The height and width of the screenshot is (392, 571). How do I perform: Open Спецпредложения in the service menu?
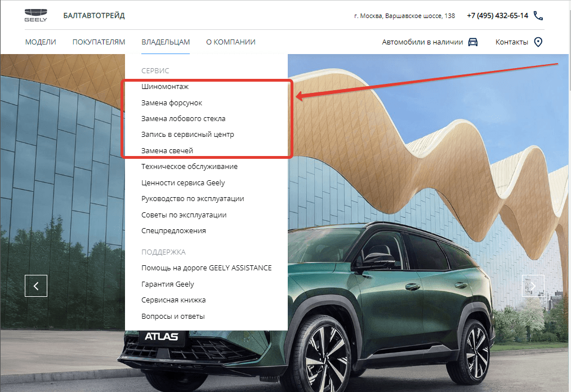coord(173,230)
